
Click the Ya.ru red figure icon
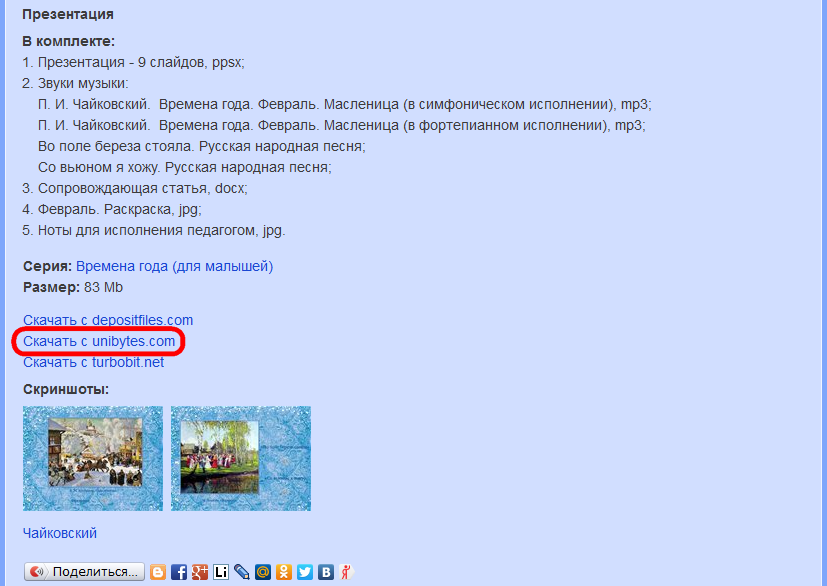(x=346, y=572)
